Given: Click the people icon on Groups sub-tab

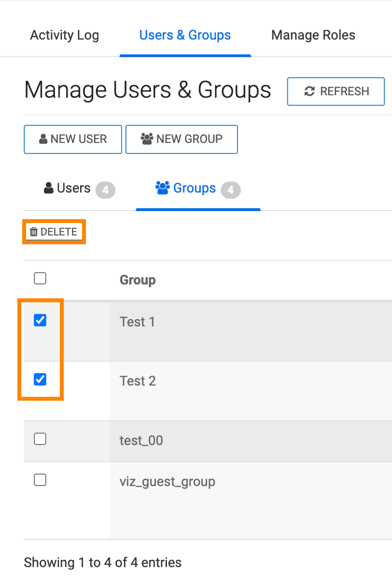Looking at the screenshot, I should (x=162, y=188).
